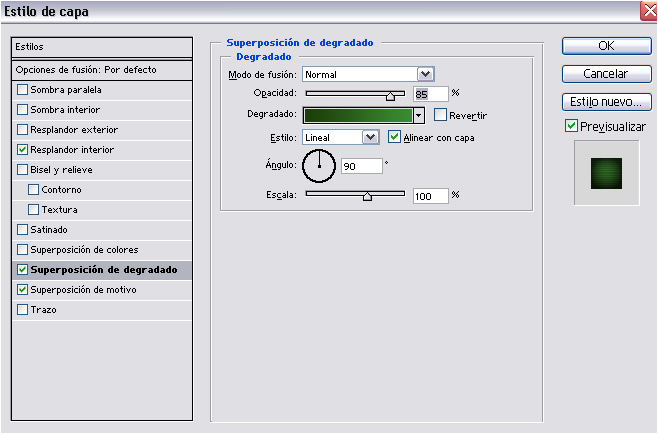The height and width of the screenshot is (434, 658).
Task: Uncheck the Resplandor interior checkbox
Action: (x=23, y=150)
